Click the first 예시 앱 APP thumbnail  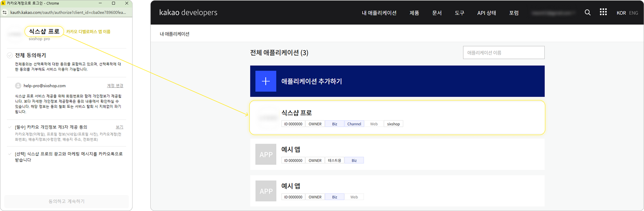tap(266, 154)
